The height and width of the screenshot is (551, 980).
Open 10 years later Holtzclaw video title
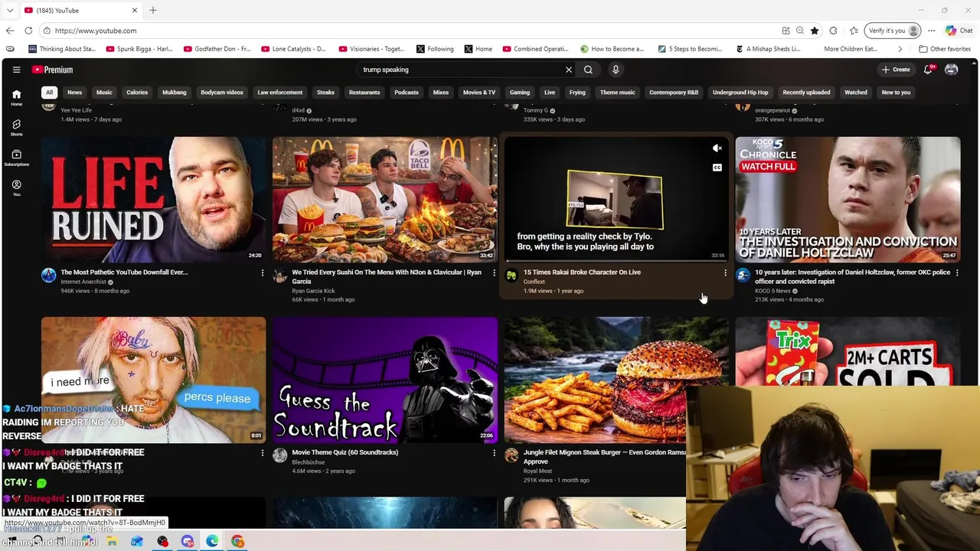(852, 276)
